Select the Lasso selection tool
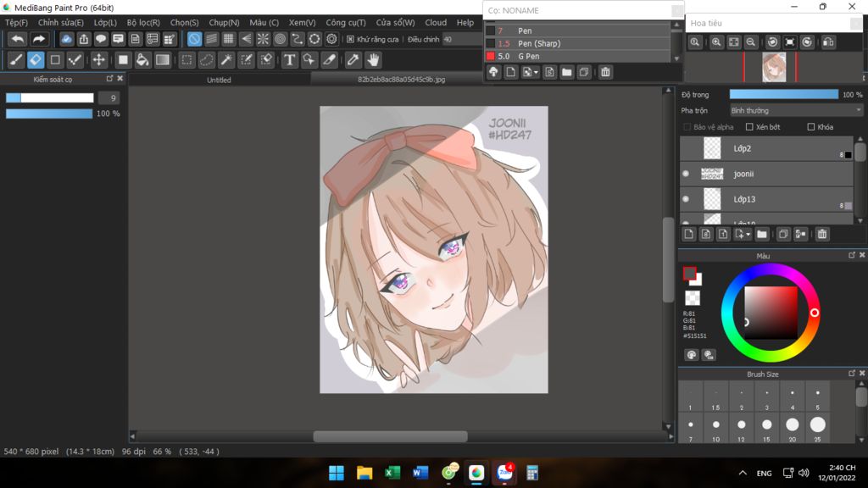 point(207,60)
